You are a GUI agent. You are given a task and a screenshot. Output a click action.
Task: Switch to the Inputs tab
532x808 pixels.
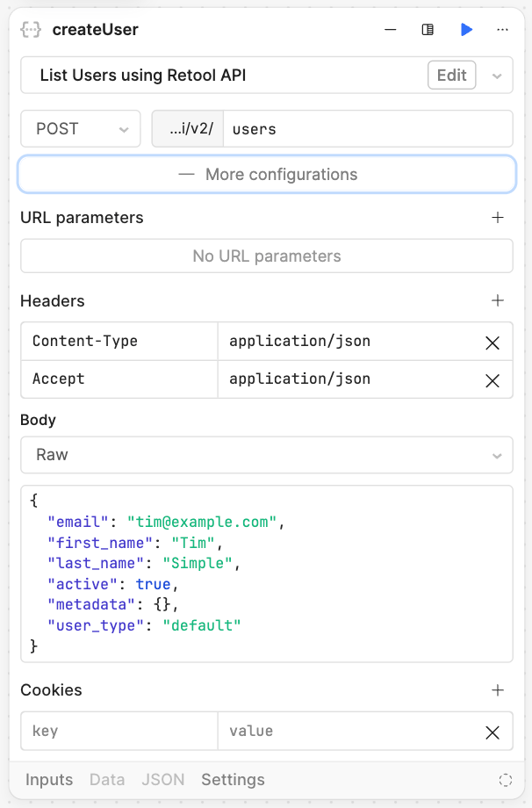(x=49, y=780)
